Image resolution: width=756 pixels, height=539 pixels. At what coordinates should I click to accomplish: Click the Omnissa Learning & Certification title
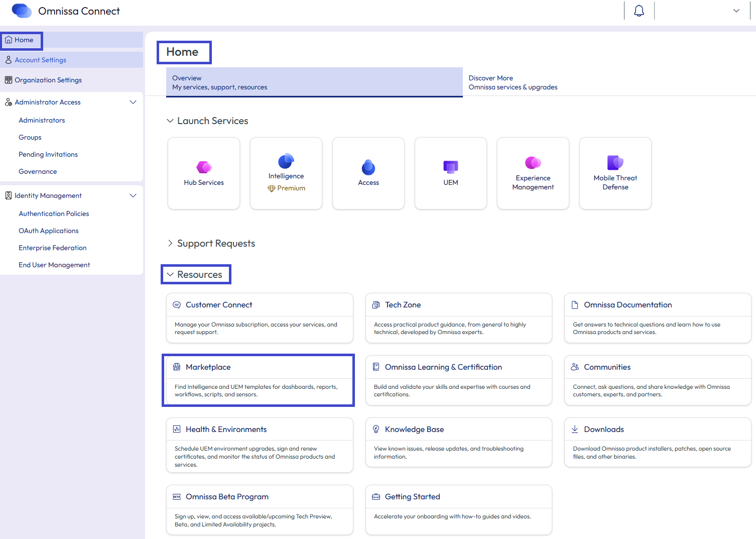(x=443, y=367)
